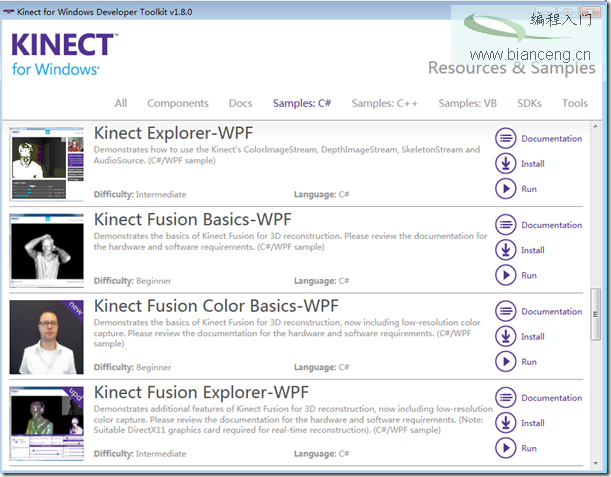This screenshot has height=477, width=611.
Task: Click the Kinect title bar app icon
Action: point(9,12)
